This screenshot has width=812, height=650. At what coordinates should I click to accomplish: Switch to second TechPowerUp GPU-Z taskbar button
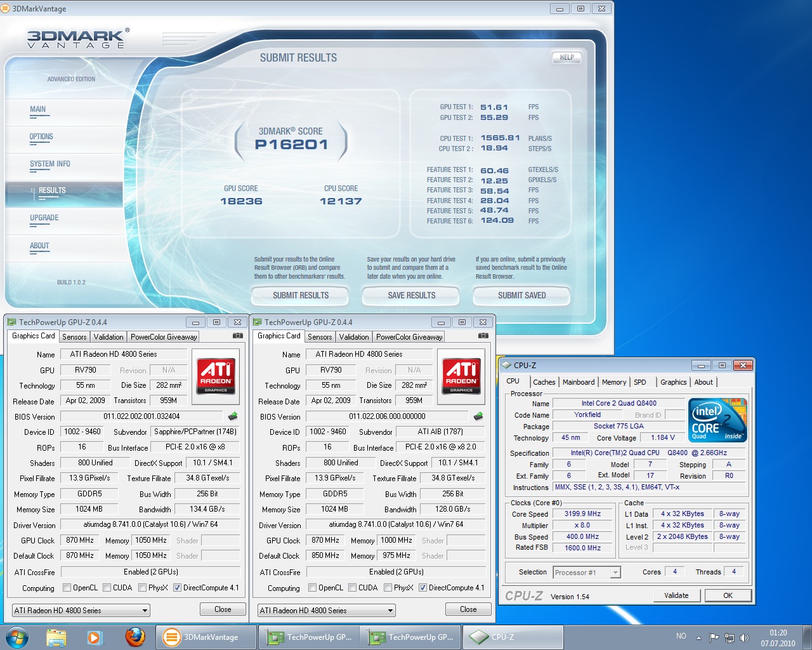(410, 637)
